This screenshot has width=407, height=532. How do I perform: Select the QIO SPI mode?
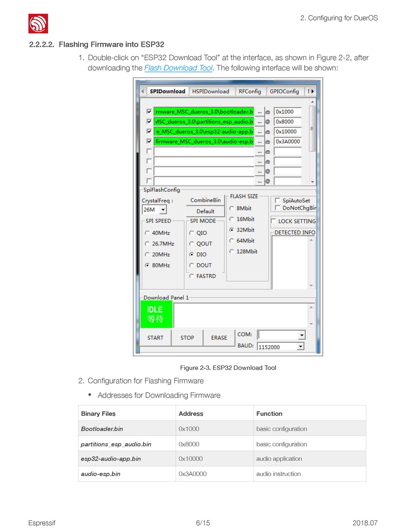(x=192, y=233)
